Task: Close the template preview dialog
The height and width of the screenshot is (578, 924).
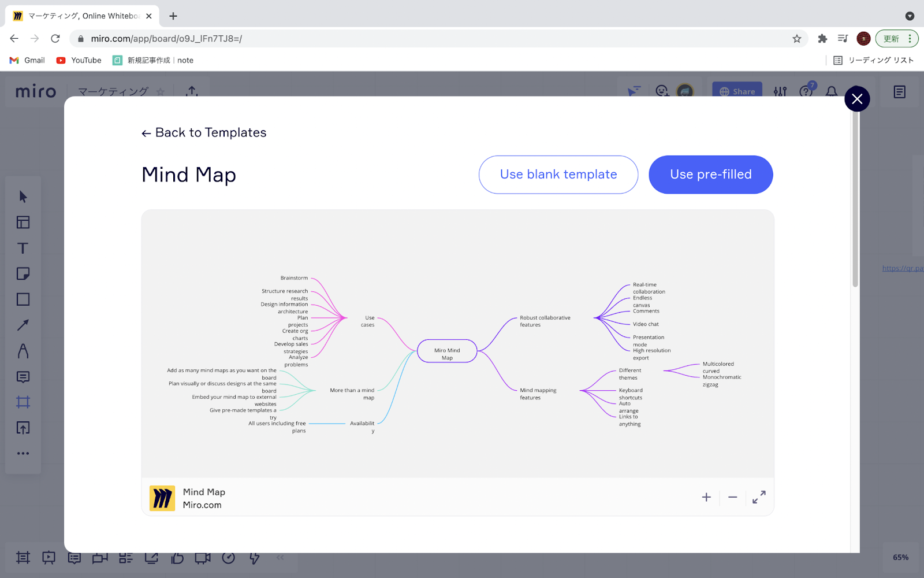Action: [857, 99]
